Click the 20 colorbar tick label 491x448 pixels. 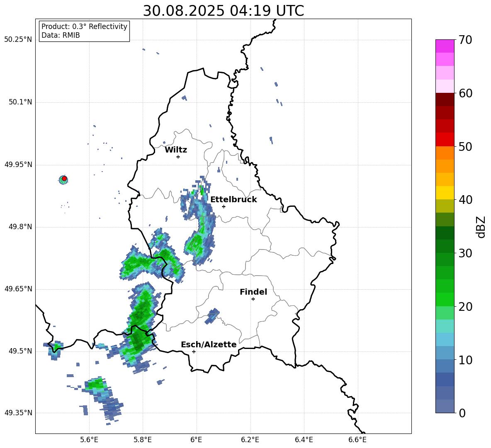click(x=465, y=307)
